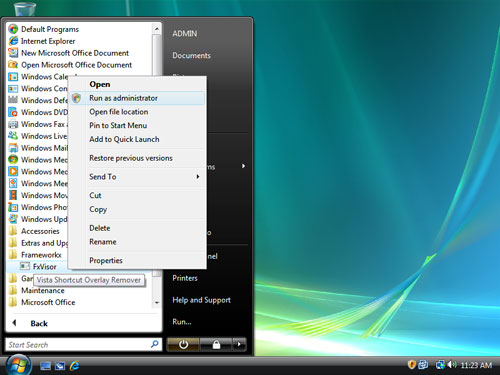Viewport: 500px width, 375px height.
Task: Open the Run... dialog link
Action: (182, 322)
